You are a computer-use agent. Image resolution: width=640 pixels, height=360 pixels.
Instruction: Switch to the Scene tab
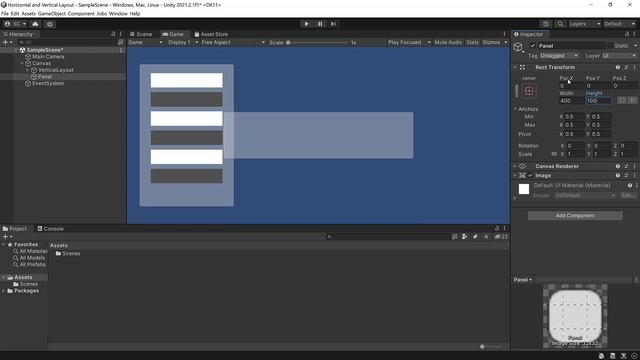tap(141, 34)
